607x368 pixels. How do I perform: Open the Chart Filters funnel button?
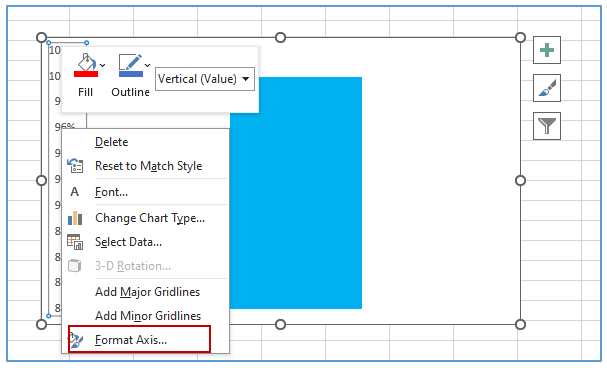pos(547,126)
